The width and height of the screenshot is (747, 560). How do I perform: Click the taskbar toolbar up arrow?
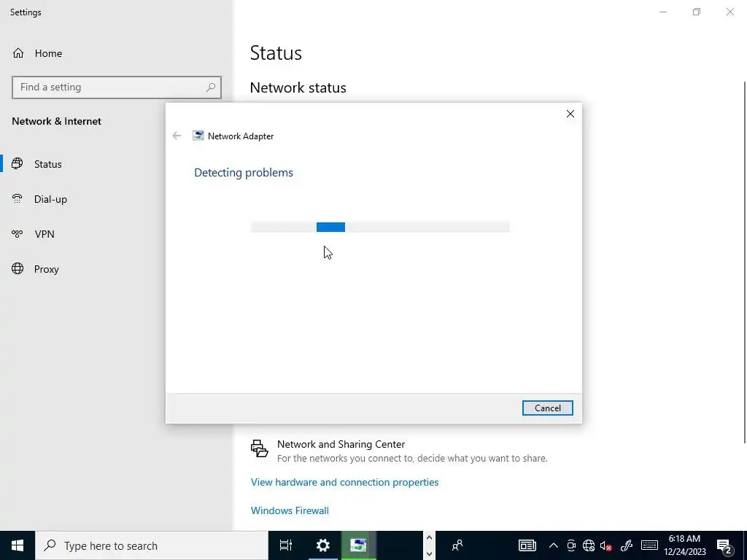coord(429,538)
